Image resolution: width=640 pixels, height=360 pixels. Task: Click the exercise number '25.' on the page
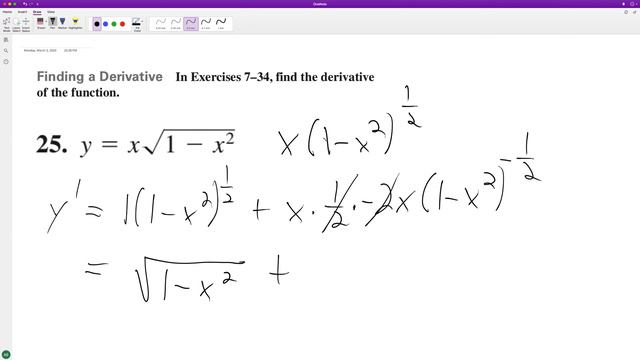(52, 144)
